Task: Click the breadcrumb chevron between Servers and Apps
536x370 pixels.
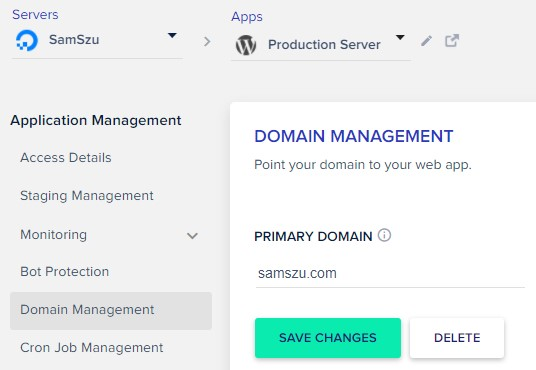Action: click(207, 42)
